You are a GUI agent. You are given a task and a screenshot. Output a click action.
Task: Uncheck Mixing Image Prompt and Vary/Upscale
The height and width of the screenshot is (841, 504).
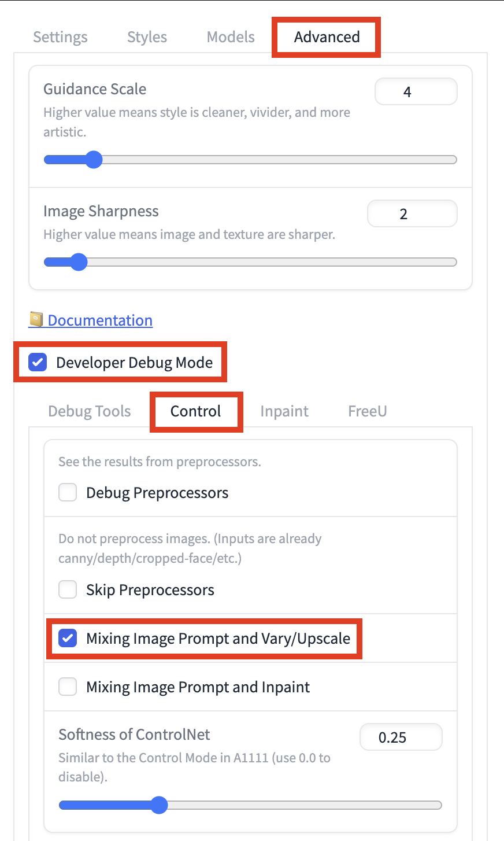click(x=68, y=639)
